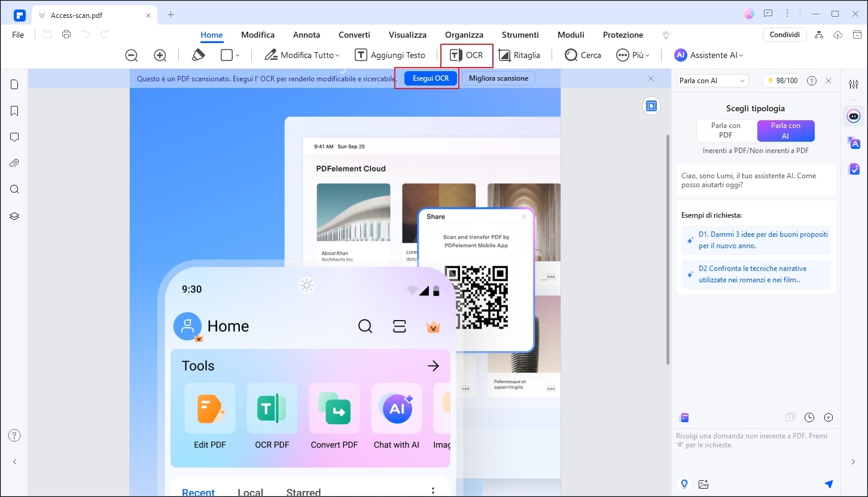Open a new tab with the plus icon
868x497 pixels.
[170, 14]
